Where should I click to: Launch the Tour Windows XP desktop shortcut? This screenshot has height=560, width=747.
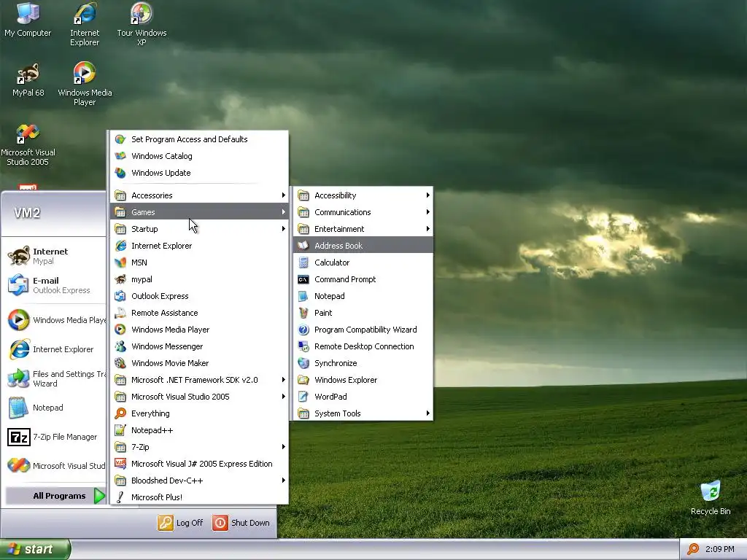[142, 25]
